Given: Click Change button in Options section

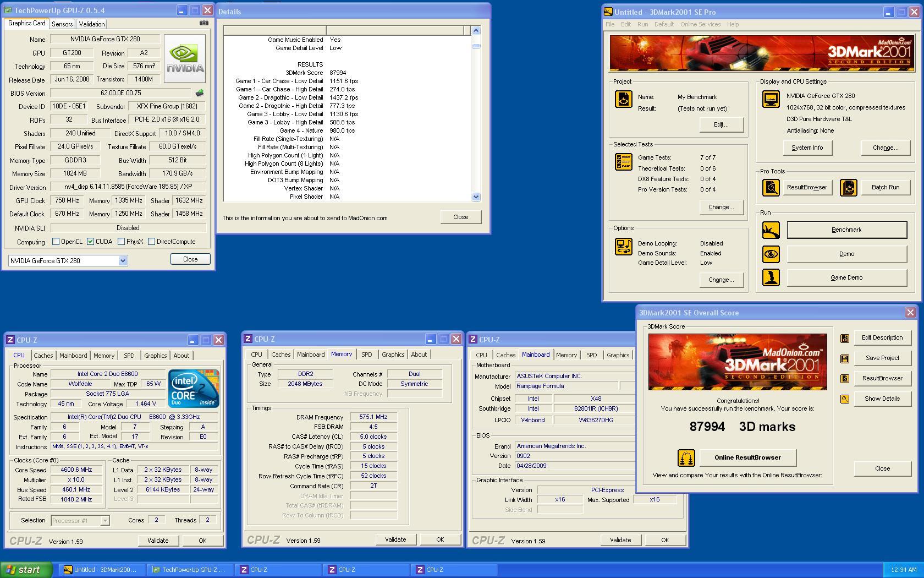Looking at the screenshot, I should pos(721,280).
